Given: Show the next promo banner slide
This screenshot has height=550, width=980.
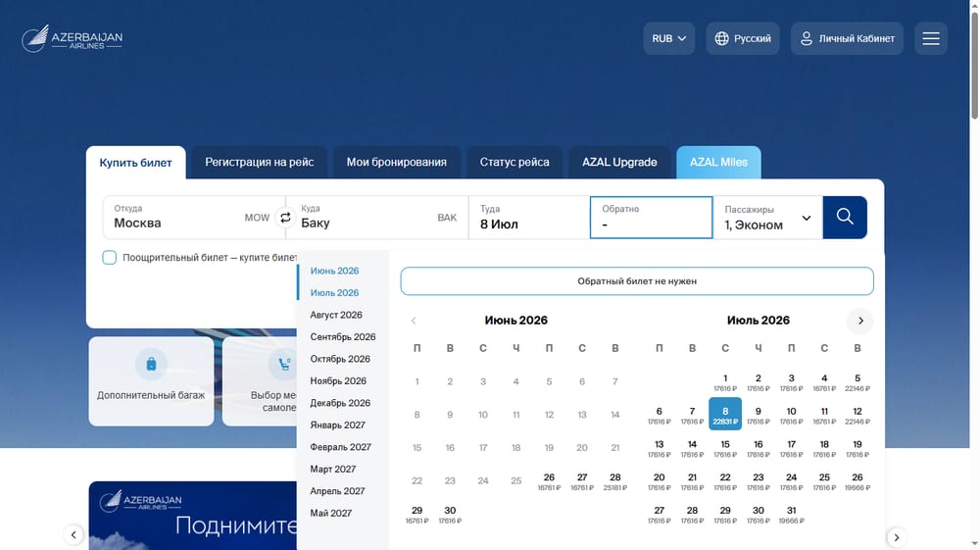Looking at the screenshot, I should pos(897,537).
